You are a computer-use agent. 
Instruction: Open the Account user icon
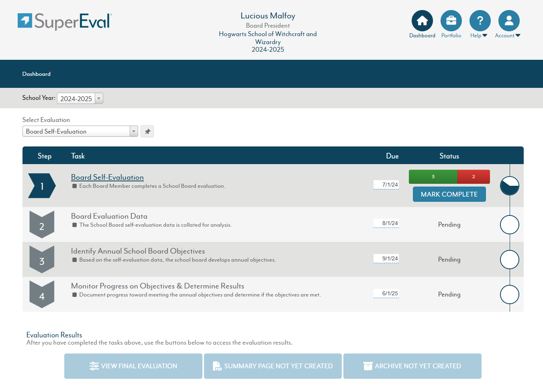point(509,21)
